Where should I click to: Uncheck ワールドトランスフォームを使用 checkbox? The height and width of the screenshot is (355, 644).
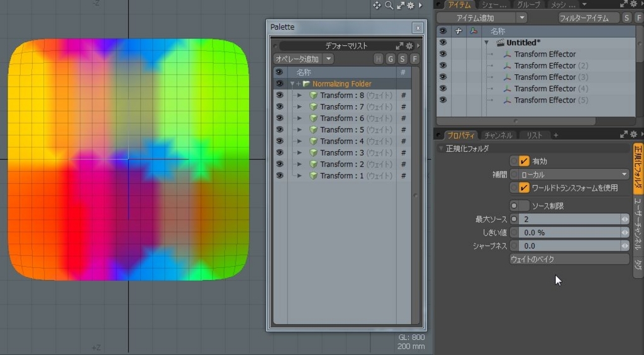(x=524, y=188)
